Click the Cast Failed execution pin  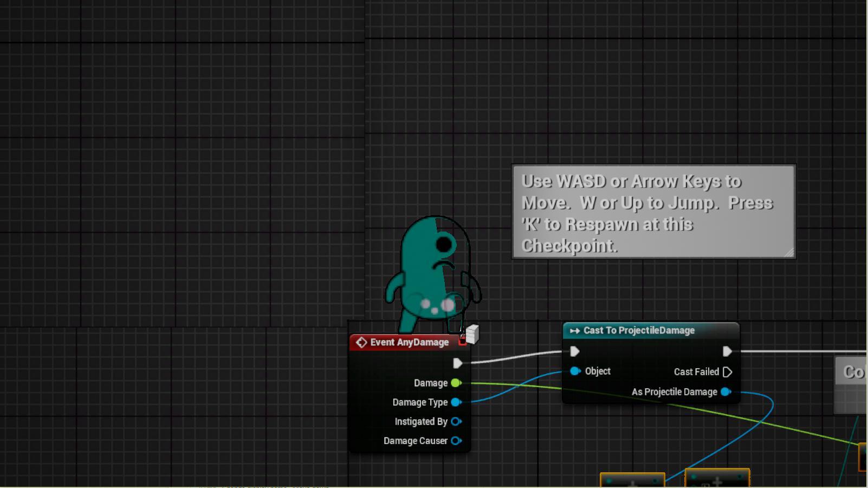[728, 372]
